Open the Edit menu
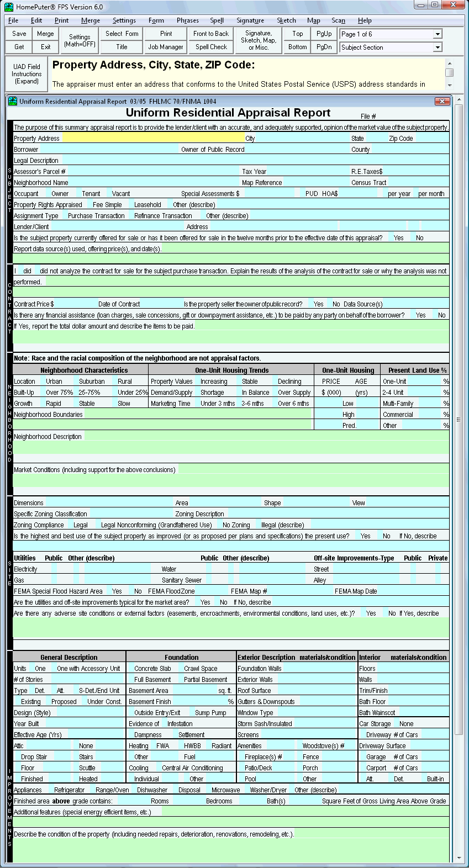This screenshot has height=868, width=469. click(36, 20)
